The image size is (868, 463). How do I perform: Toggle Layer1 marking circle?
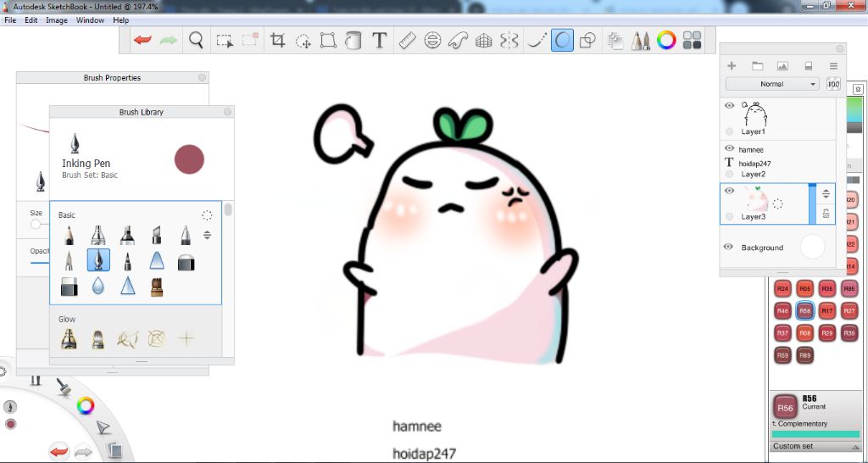pyautogui.click(x=729, y=131)
